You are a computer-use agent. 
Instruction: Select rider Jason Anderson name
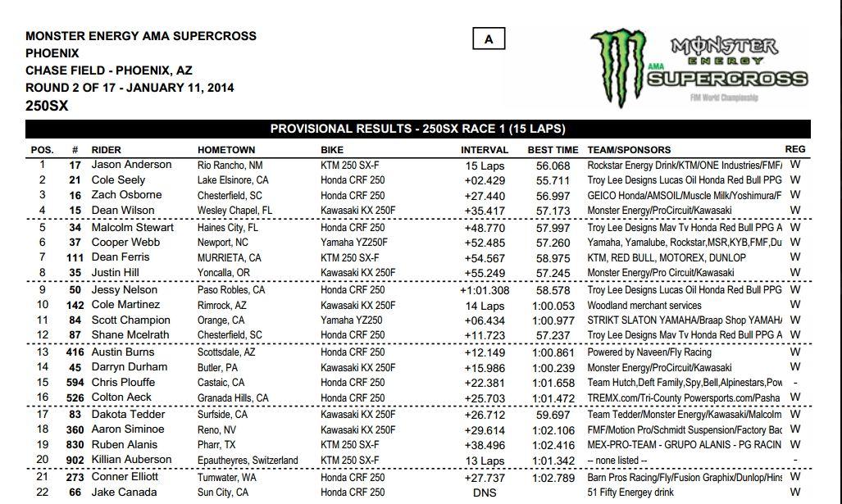[x=131, y=165]
